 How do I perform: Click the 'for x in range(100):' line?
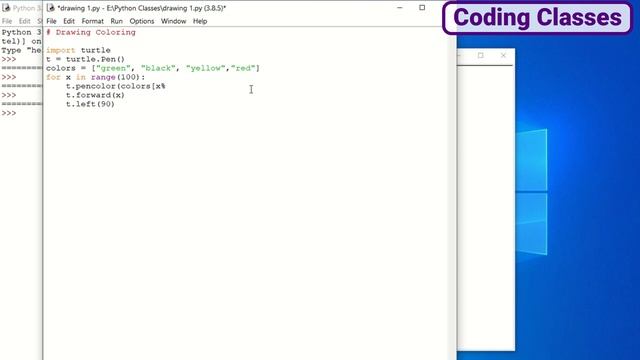96,77
